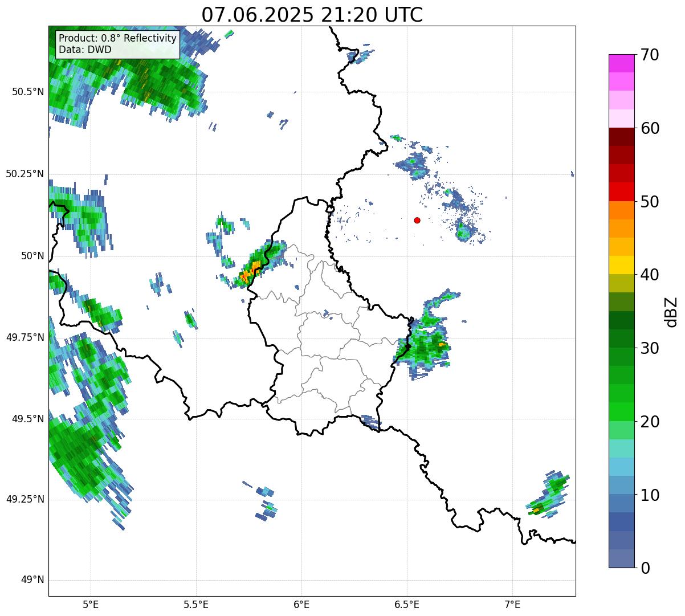685x616 pixels.
Task: Click the radar echo cluster at bottom right
Action: click(x=548, y=495)
